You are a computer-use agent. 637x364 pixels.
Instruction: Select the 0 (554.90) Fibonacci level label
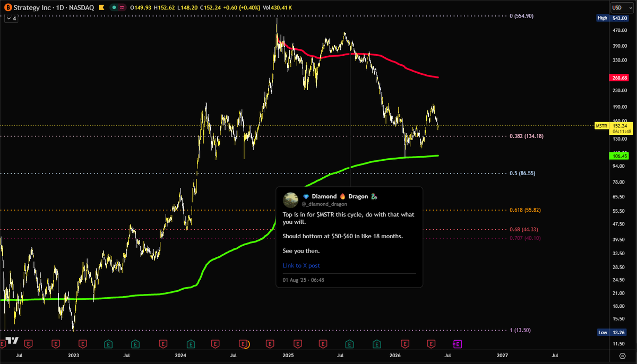tap(521, 16)
